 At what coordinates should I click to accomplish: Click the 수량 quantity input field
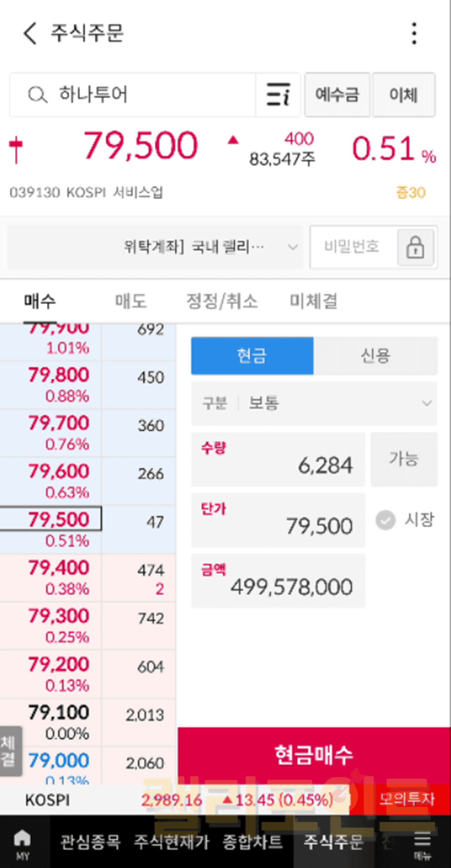[278, 460]
